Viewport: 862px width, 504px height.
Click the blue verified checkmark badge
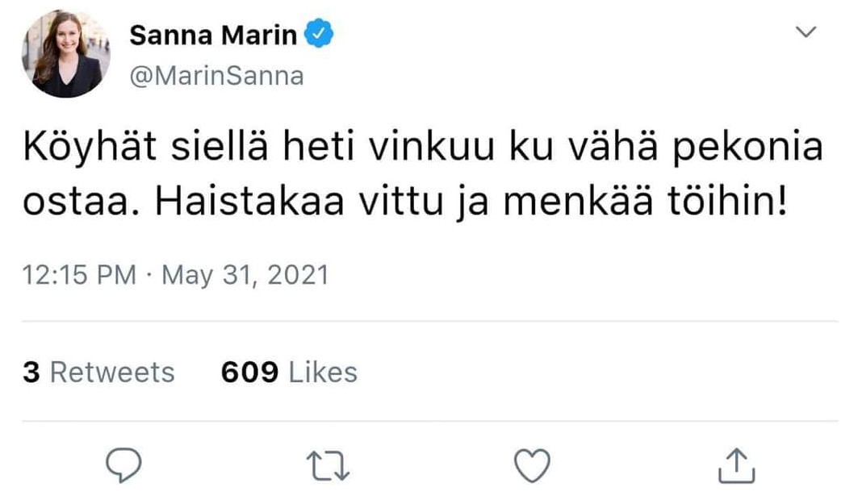(x=320, y=35)
